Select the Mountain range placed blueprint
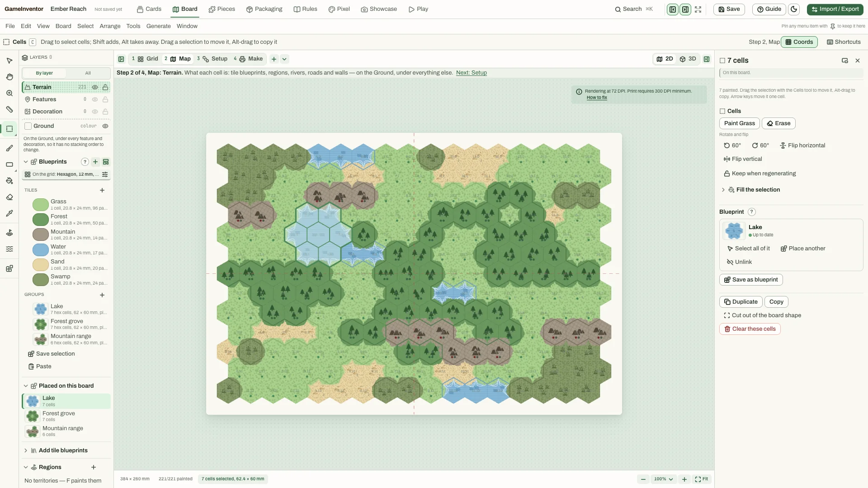Image resolution: width=868 pixels, height=488 pixels. tap(66, 431)
